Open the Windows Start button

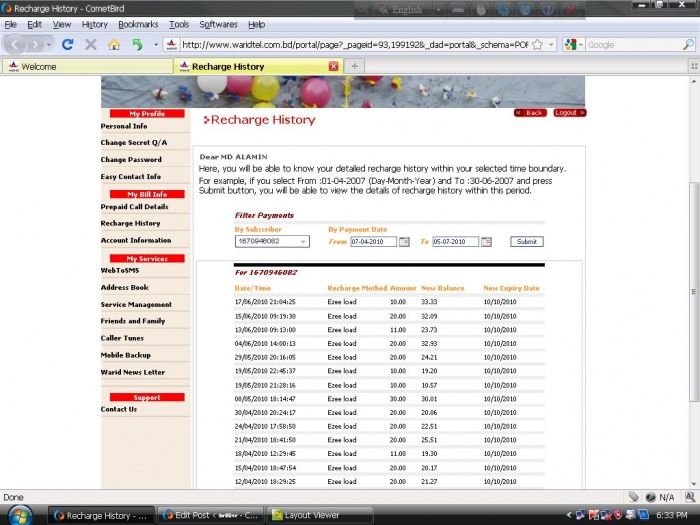pos(20,515)
